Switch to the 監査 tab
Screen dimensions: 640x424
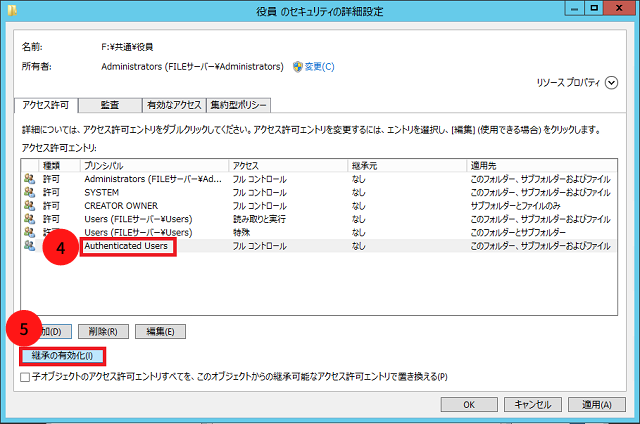point(110,105)
